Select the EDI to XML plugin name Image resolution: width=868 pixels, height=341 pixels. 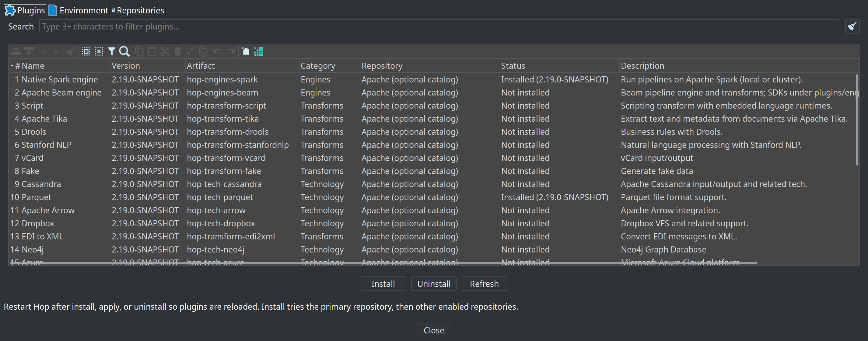(x=42, y=237)
